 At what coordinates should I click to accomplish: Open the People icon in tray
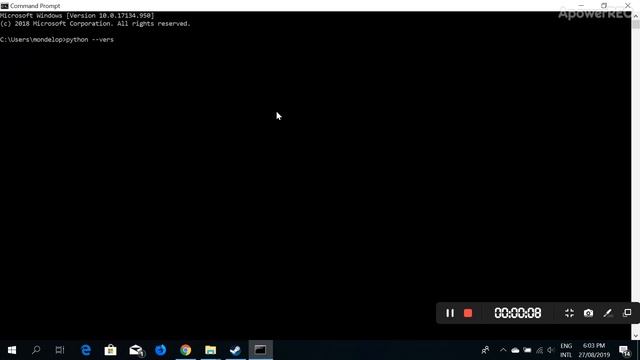[485, 350]
